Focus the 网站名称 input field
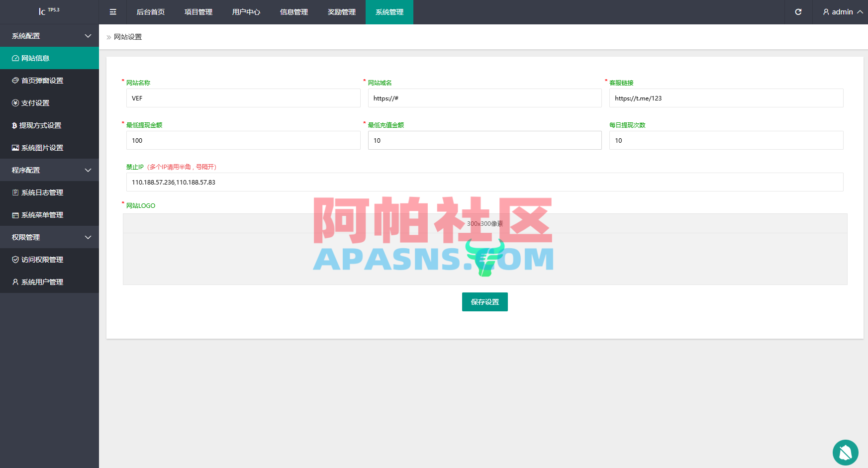 (243, 98)
